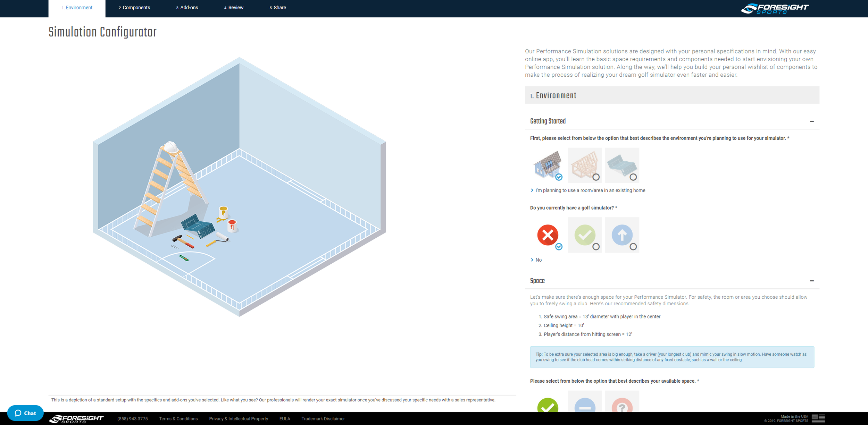Toggle radio button on green checkmark simulator option
The width and height of the screenshot is (868, 425).
[596, 247]
